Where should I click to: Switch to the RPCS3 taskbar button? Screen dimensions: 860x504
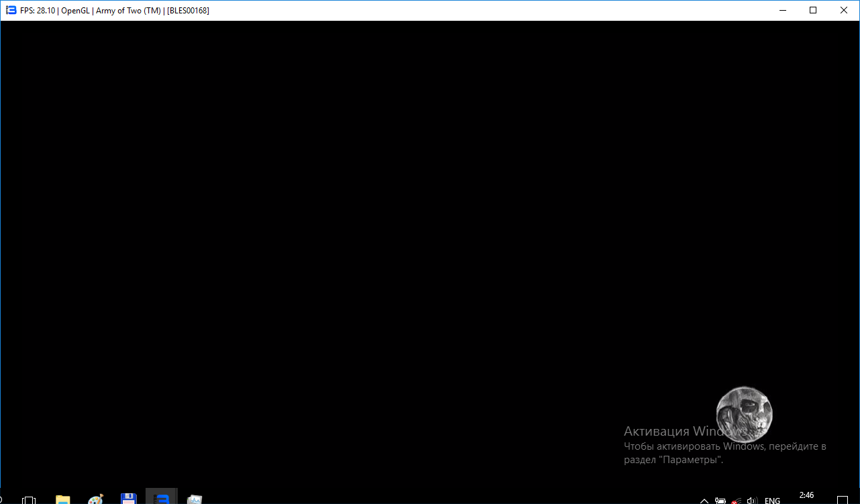pyautogui.click(x=162, y=499)
